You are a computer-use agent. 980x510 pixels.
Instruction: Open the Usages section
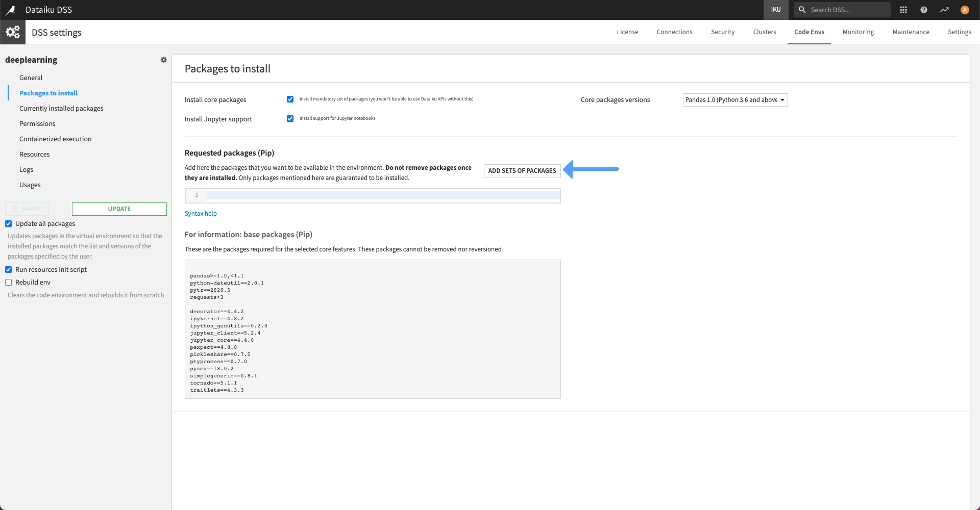point(30,185)
